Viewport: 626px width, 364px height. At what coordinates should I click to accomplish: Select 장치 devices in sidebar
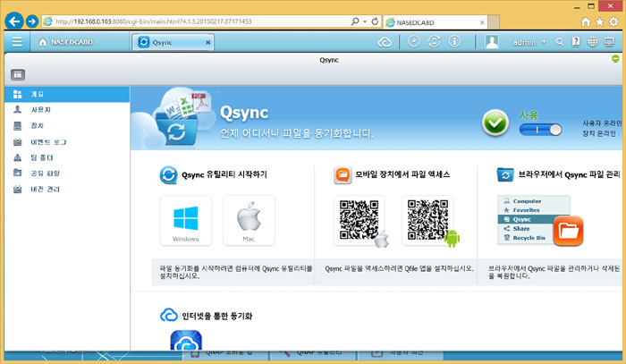(67, 126)
